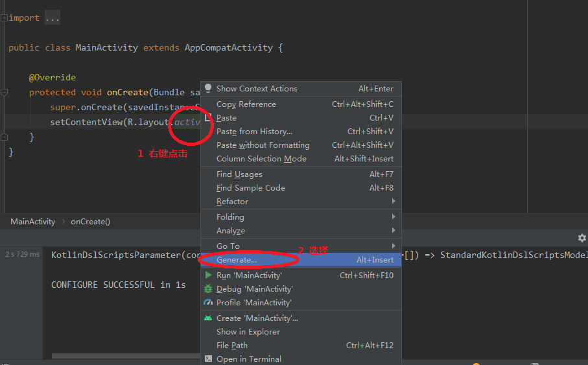Viewport: 588px width, 365px height.
Task: Collapse the onCreate method fold marker
Action: click(4, 92)
